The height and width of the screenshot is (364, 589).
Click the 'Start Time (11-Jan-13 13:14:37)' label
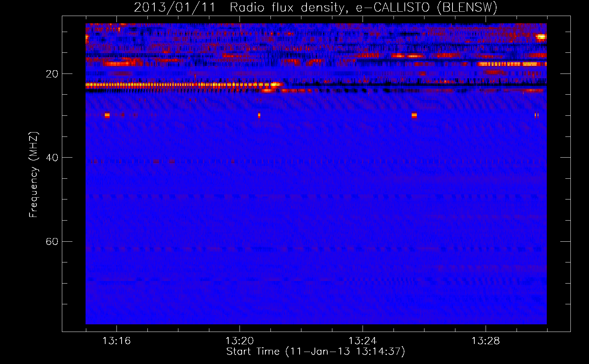(316, 352)
